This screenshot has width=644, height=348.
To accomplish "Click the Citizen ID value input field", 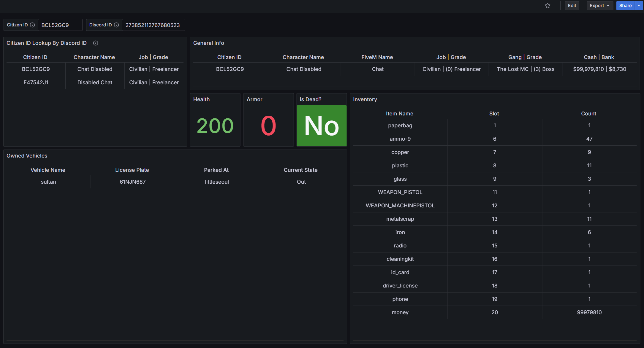I will tap(60, 25).
